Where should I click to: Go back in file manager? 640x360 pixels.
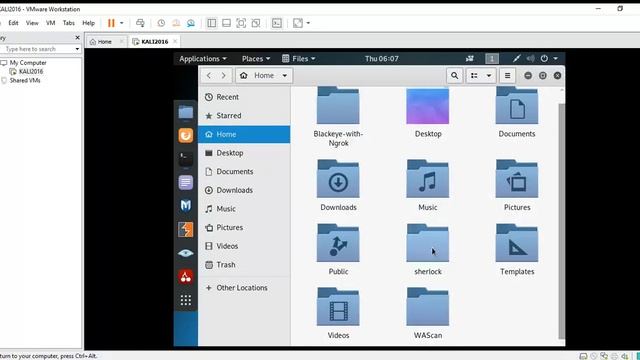(x=209, y=76)
